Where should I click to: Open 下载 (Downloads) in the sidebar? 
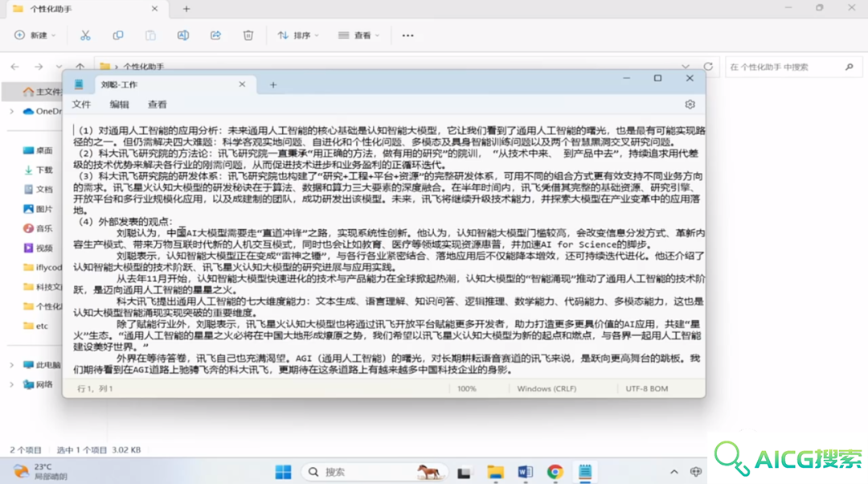tap(38, 170)
